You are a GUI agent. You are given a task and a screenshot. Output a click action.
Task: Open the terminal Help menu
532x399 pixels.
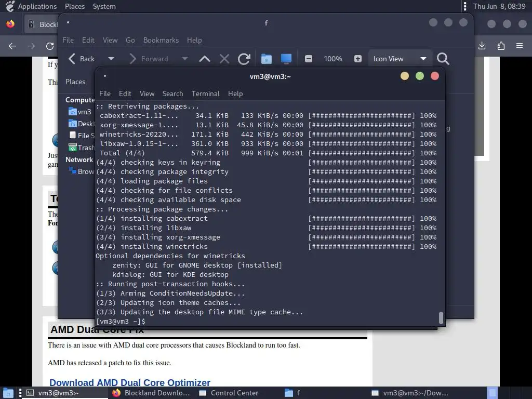235,94
